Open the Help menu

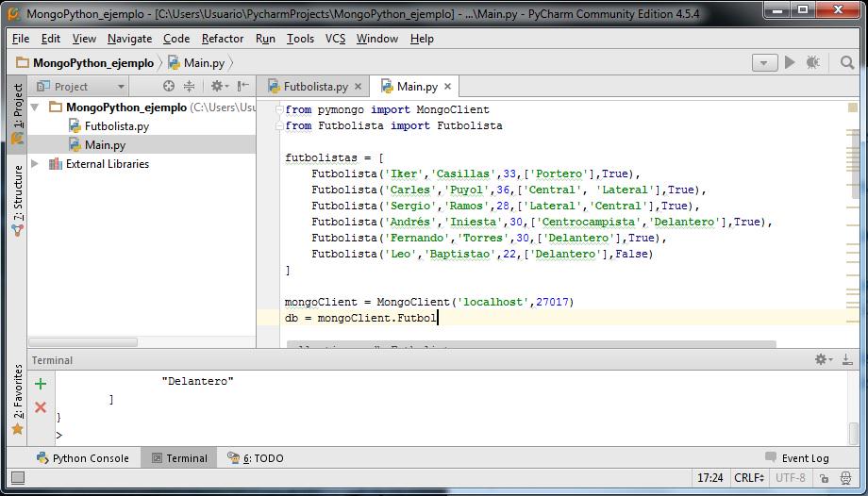point(422,39)
